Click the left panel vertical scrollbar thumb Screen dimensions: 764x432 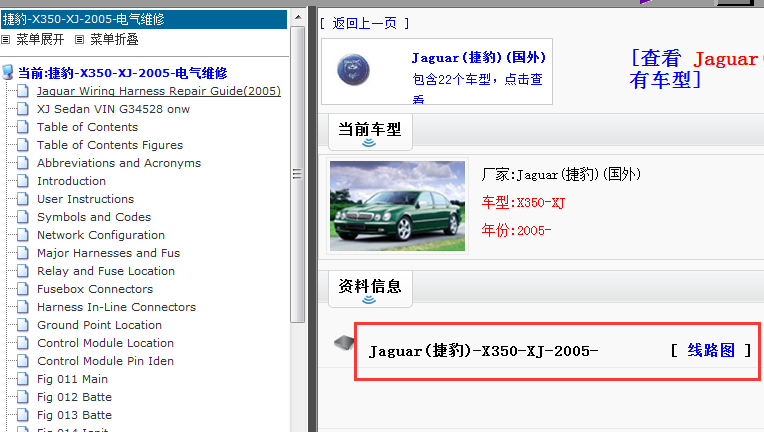click(298, 174)
